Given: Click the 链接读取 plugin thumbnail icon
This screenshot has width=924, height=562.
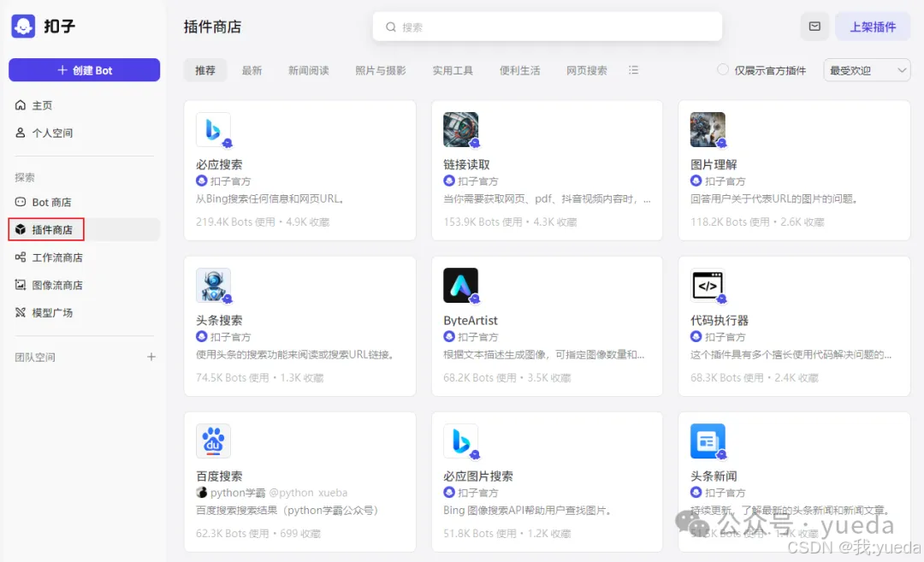Looking at the screenshot, I should click(x=461, y=130).
